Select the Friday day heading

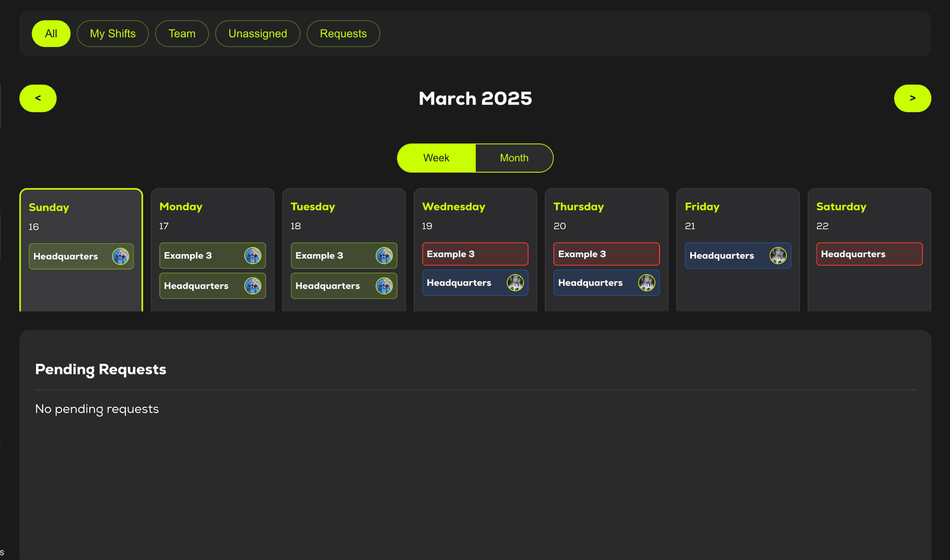(x=702, y=206)
